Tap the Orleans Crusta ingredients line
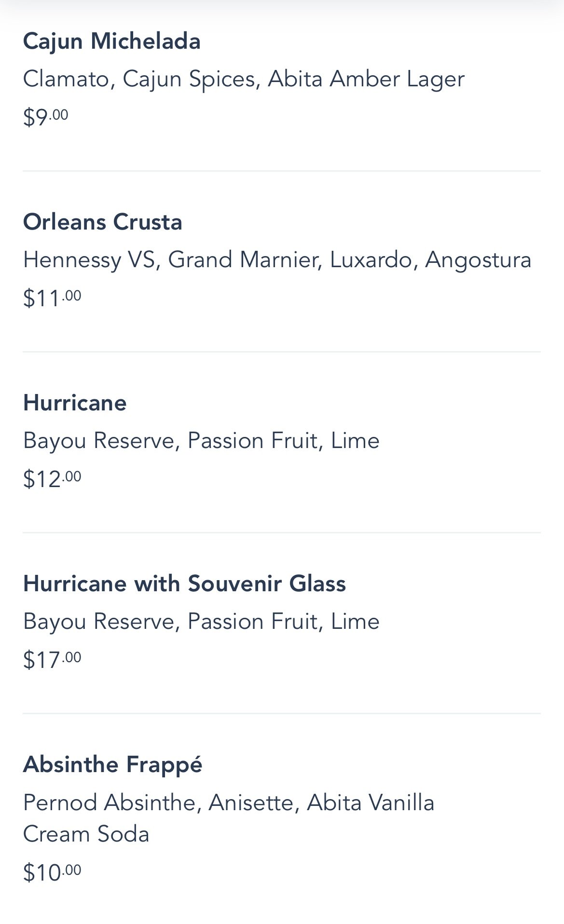The image size is (564, 924). pyautogui.click(x=277, y=260)
